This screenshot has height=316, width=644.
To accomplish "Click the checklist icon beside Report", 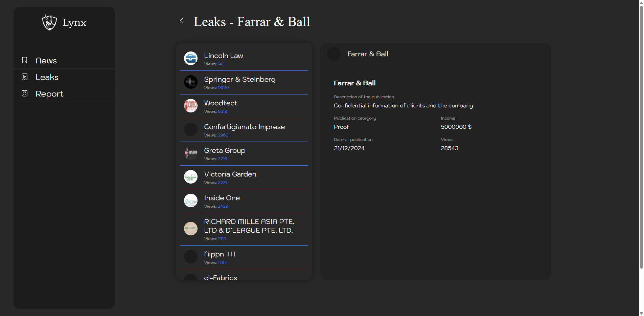I will pyautogui.click(x=25, y=93).
